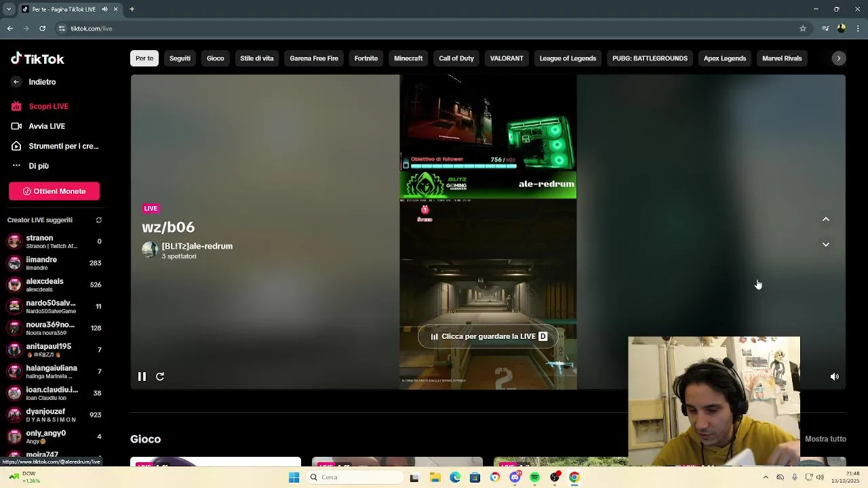Open ioan.claudiu's live channel
Viewport: 868px width, 488px height.
(54, 393)
